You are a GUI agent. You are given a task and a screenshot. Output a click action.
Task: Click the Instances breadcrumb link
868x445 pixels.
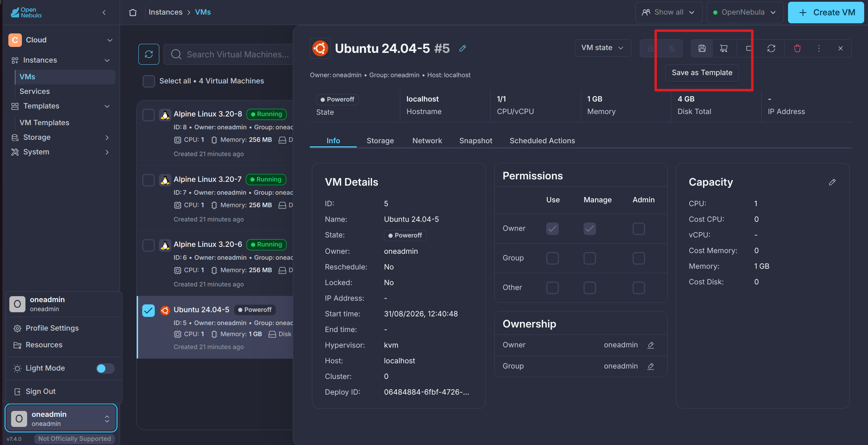[166, 12]
